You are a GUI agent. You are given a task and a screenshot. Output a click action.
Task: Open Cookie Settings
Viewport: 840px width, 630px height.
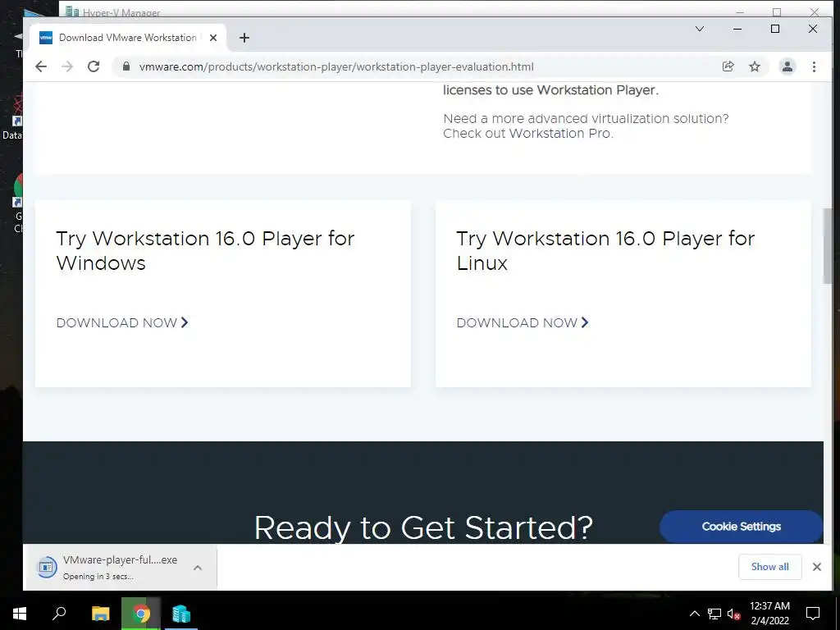click(741, 527)
